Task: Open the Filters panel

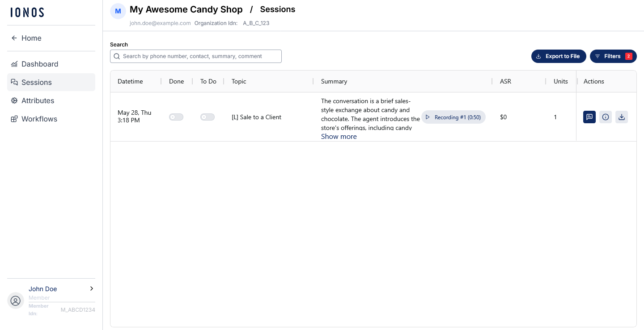Action: click(613, 56)
